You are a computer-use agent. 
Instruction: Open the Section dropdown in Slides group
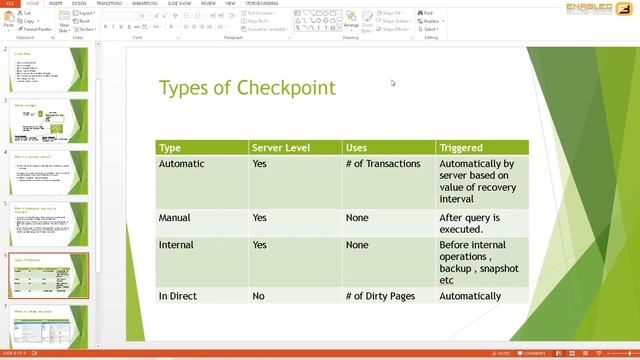[x=85, y=29]
